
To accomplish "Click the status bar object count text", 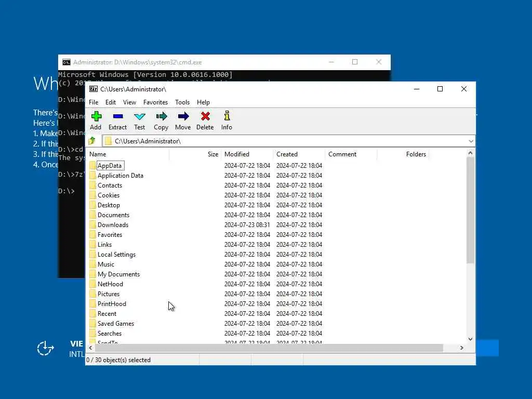I will point(118,360).
